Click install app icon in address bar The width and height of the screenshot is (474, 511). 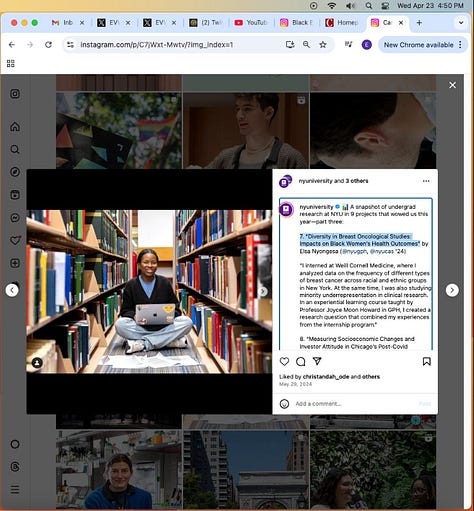[290, 45]
